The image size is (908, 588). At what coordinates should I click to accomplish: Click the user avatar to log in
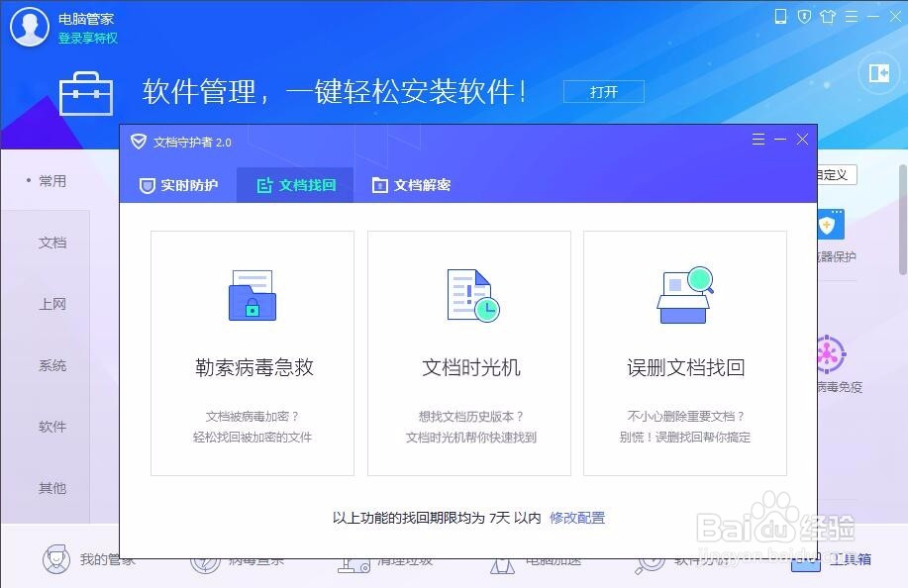point(30,27)
